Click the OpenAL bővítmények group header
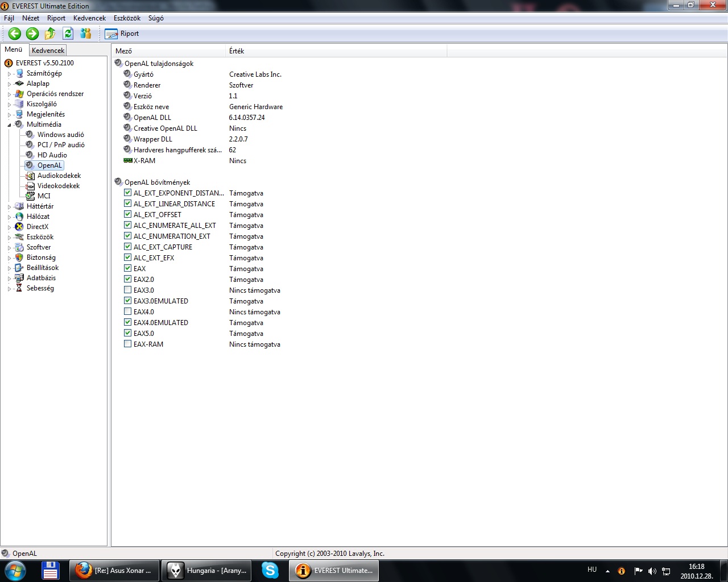Viewport: 728px width, 582px height. [x=158, y=182]
